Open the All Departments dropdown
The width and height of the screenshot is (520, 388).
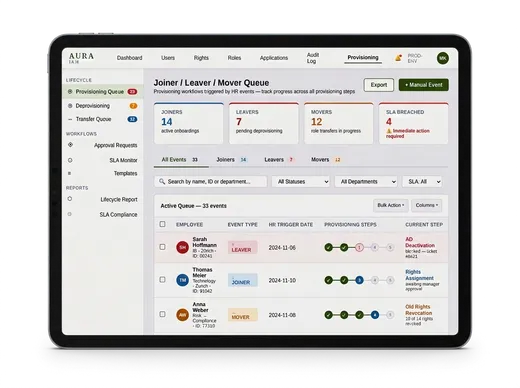pyautogui.click(x=366, y=182)
